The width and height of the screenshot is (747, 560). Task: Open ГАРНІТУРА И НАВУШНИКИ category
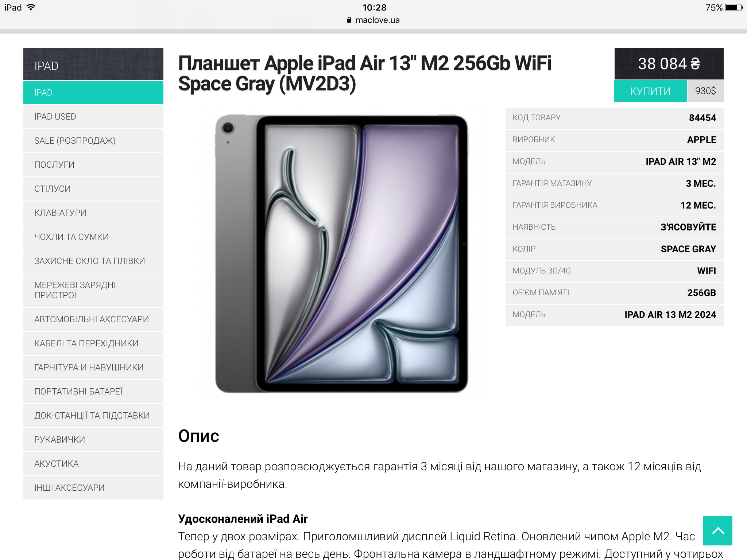(93, 367)
